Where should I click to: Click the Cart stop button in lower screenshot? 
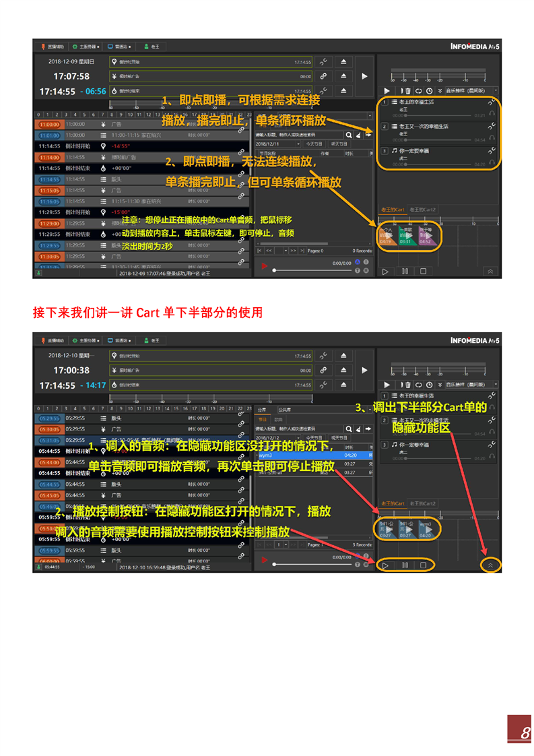424,565
